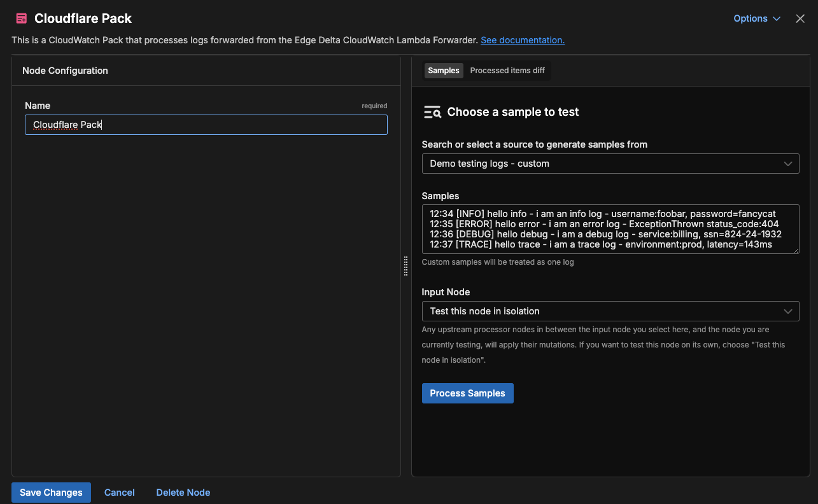Click the Input Node field label
818x504 pixels.
pyautogui.click(x=446, y=292)
